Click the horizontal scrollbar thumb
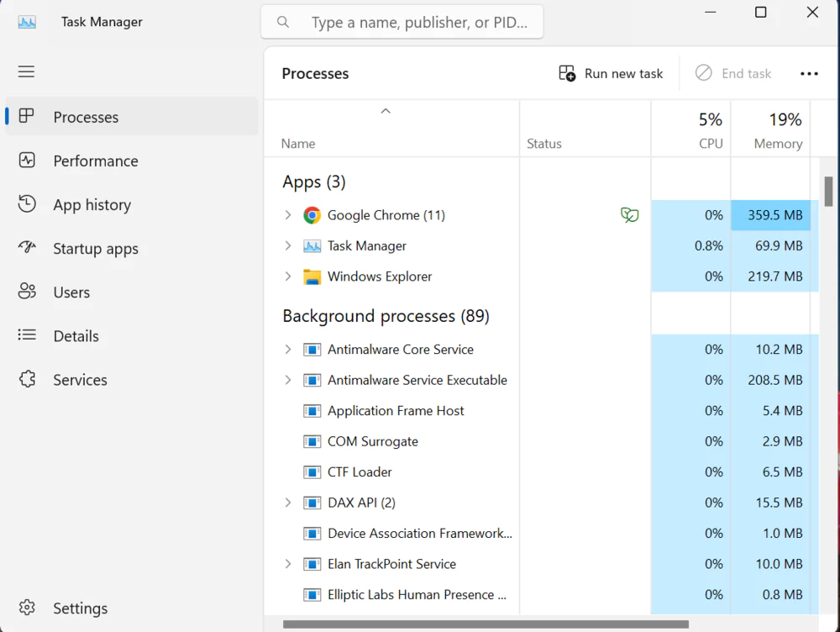 (486, 624)
